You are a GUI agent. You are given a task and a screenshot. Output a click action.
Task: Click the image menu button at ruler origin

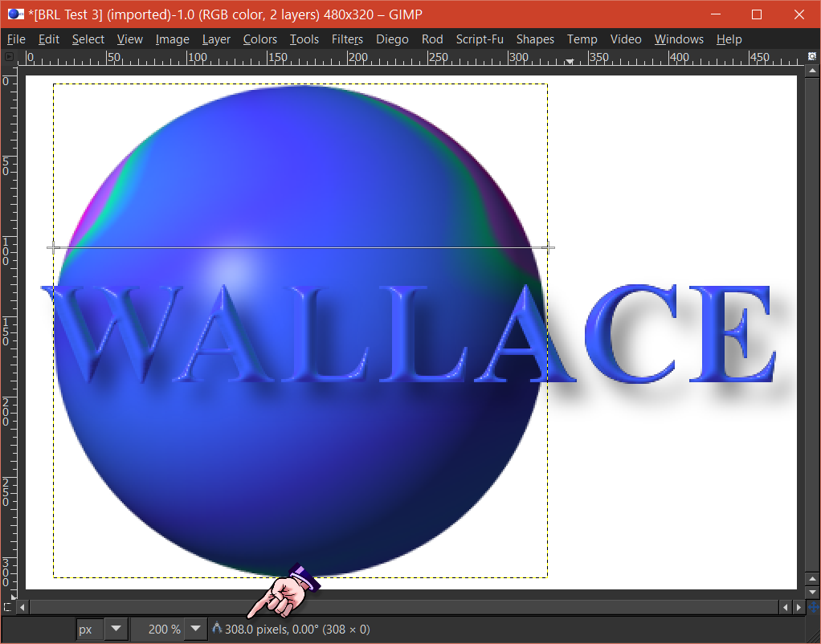[9, 56]
